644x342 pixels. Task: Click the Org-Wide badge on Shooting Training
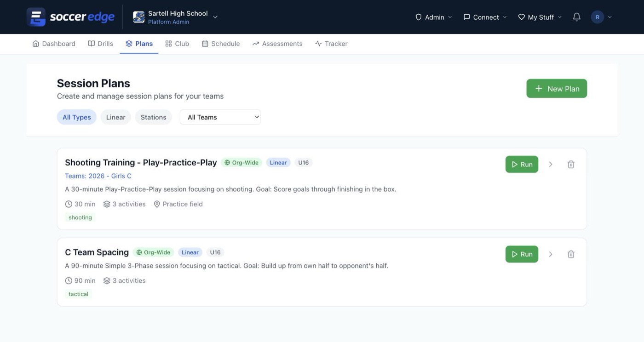(241, 163)
